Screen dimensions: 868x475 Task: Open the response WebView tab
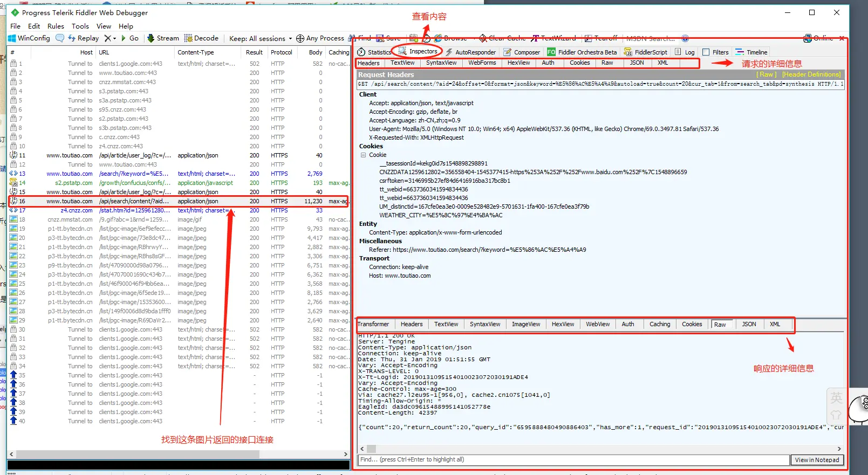click(598, 325)
